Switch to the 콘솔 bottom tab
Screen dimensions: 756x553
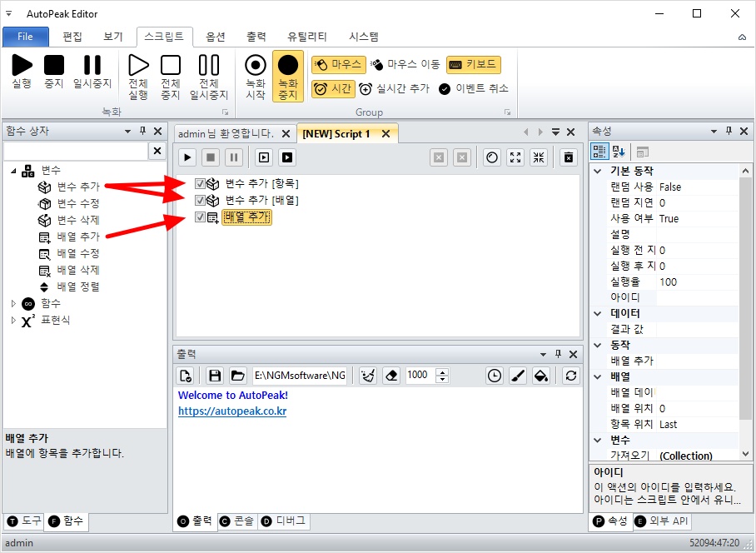pyautogui.click(x=237, y=521)
